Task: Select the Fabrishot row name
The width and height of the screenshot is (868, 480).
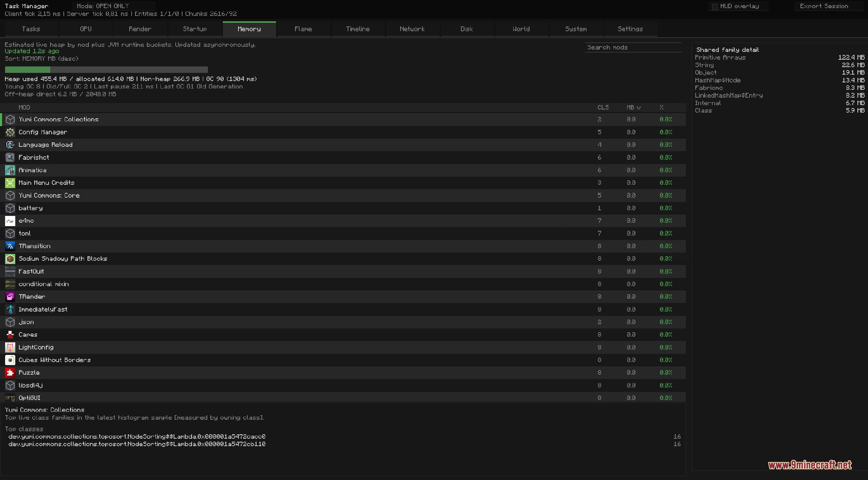Action: click(x=34, y=158)
